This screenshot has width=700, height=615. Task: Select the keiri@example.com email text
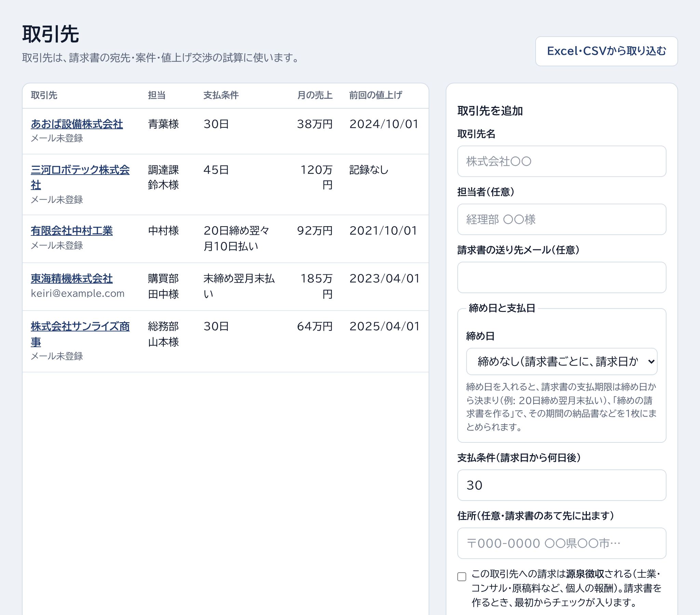click(77, 293)
